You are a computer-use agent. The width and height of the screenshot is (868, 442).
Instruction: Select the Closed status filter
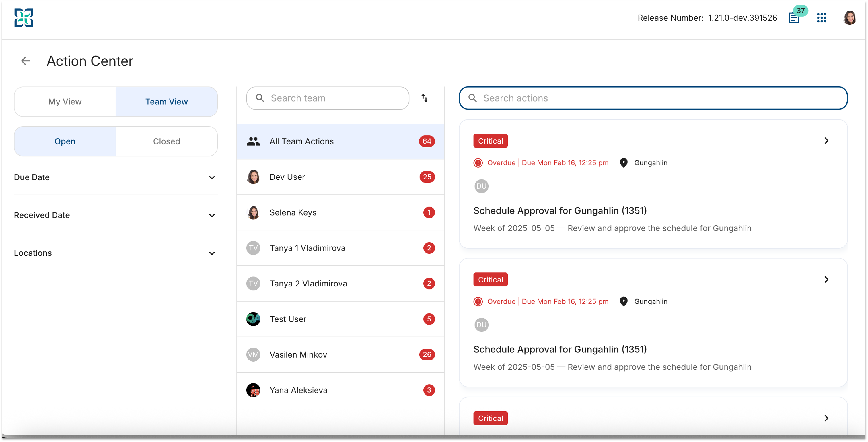[167, 141]
